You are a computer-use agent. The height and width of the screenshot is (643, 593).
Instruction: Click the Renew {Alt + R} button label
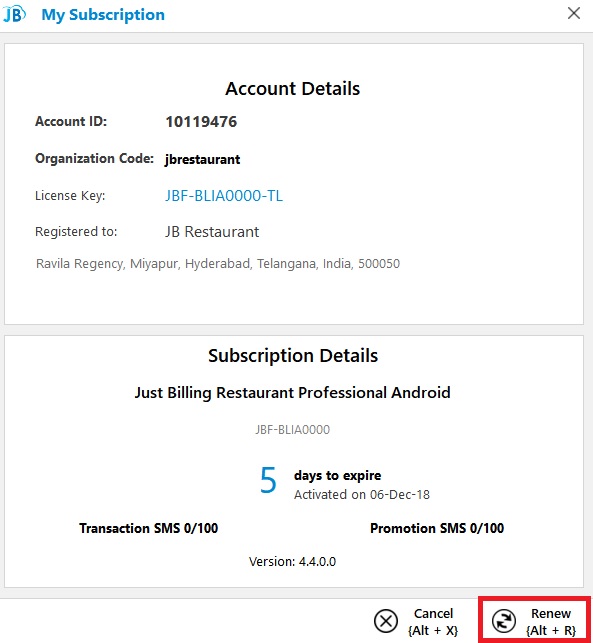551,622
